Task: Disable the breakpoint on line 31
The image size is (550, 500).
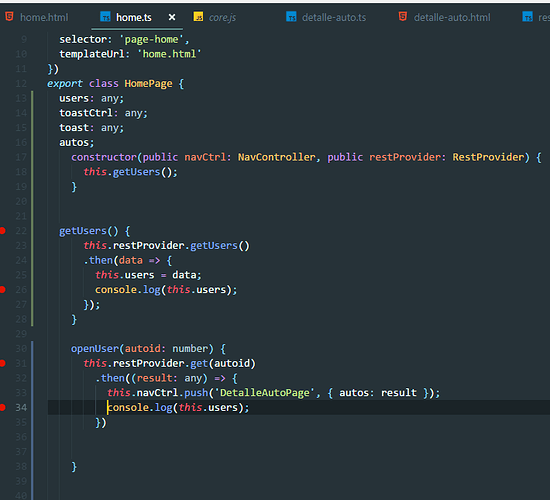Action: click(x=2, y=363)
